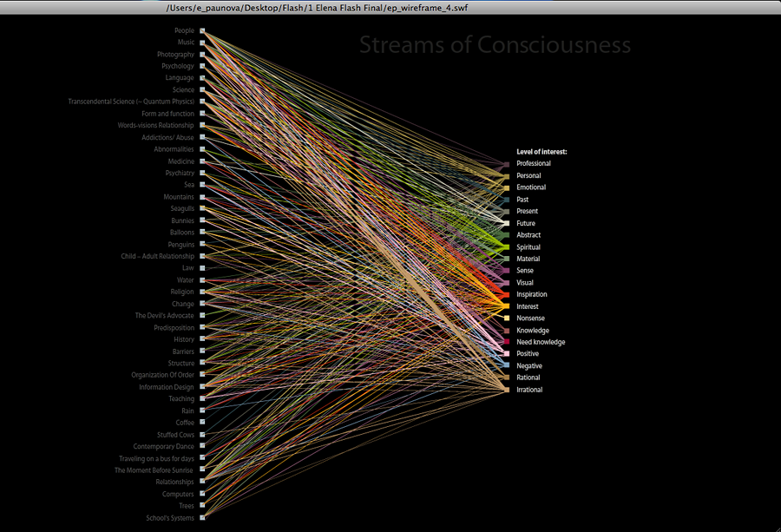Select the Interest yellow-orange swatch
The image size is (781, 532).
[507, 306]
